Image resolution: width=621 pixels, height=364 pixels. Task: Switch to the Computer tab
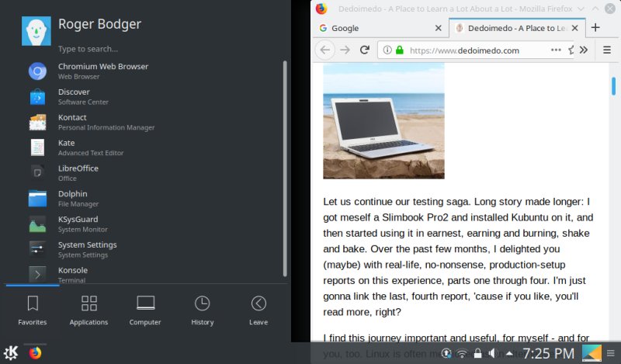point(145,310)
